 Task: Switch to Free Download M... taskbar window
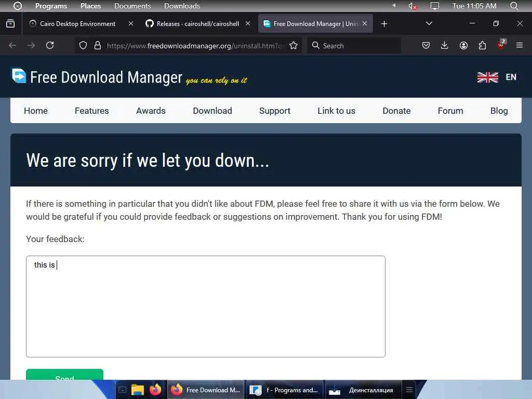pyautogui.click(x=206, y=390)
